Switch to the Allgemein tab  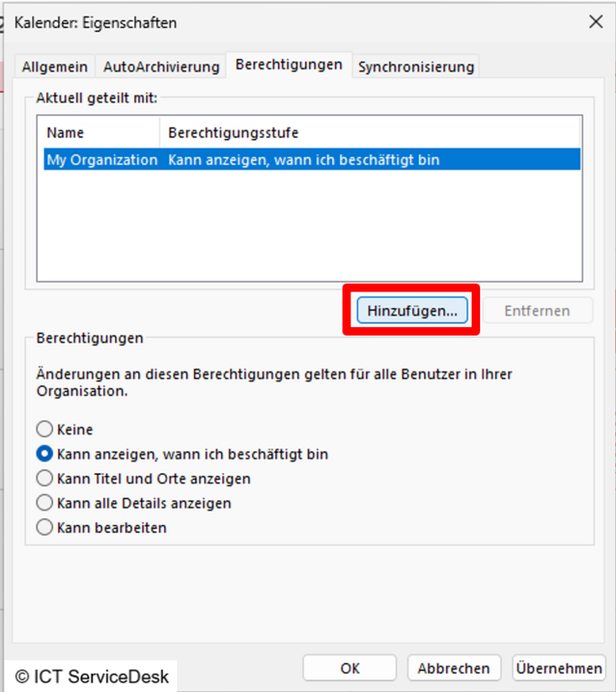(55, 67)
